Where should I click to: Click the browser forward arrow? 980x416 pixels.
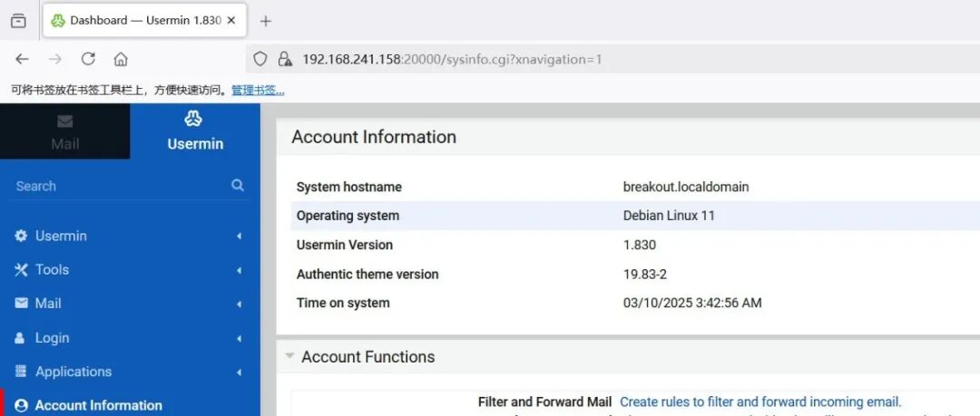[x=55, y=59]
